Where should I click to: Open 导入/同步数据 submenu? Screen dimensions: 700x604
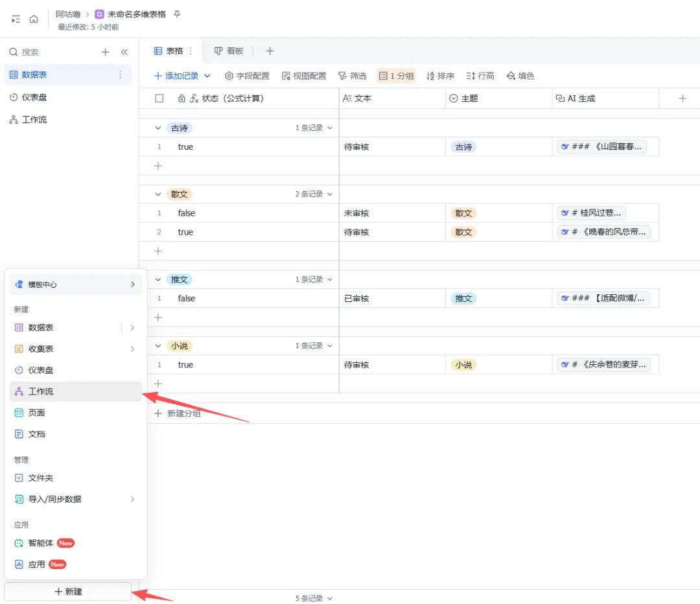tap(75, 499)
